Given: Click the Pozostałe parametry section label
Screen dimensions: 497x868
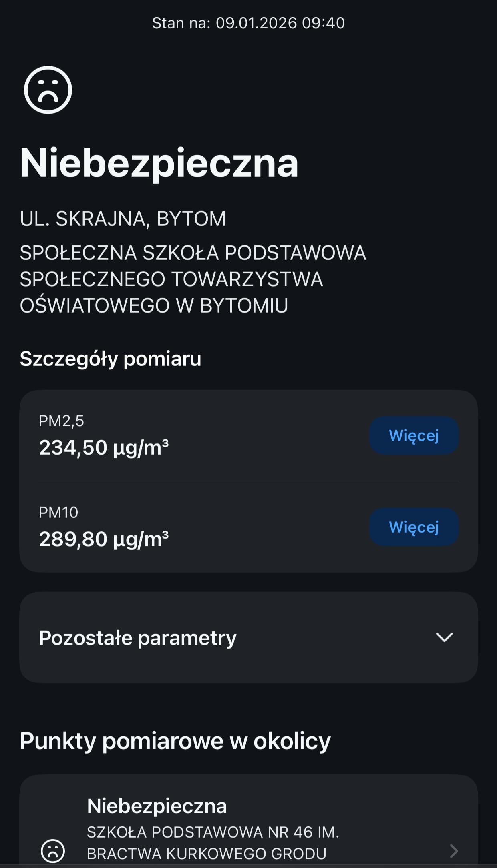Looking at the screenshot, I should click(138, 637).
